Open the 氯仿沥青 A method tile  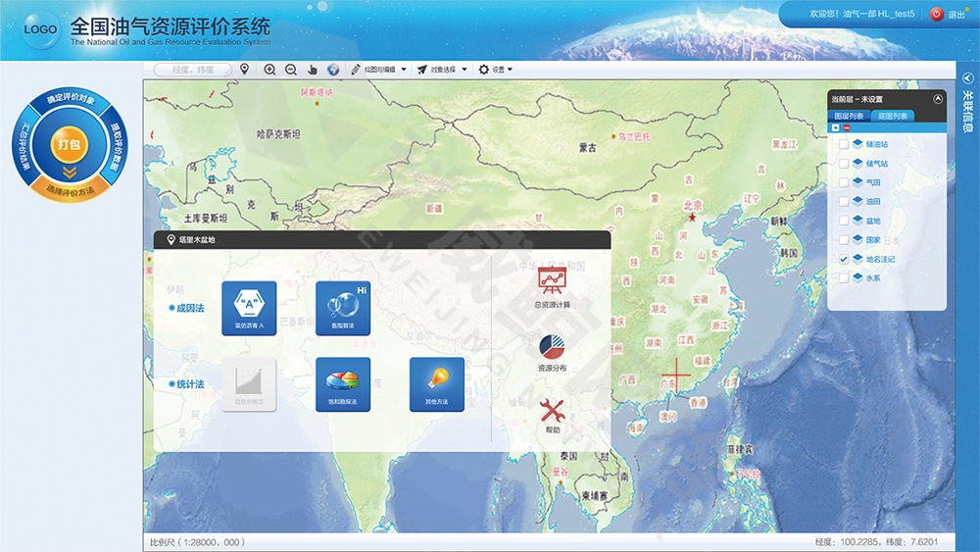[x=249, y=308]
